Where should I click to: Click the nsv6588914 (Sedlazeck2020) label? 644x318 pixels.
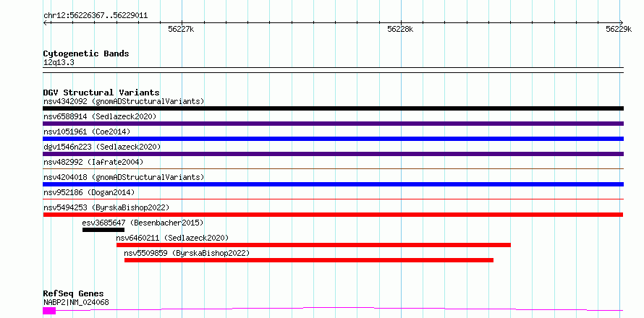[x=100, y=116]
